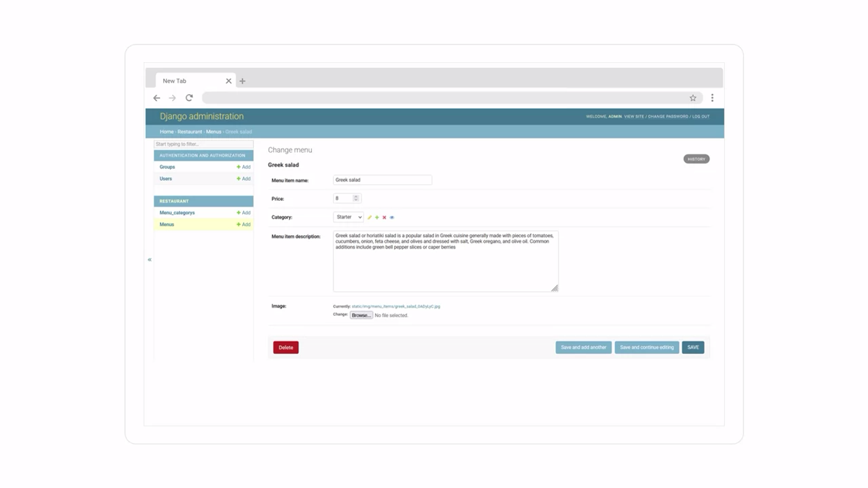Open the browser three-dot menu

pyautogui.click(x=712, y=98)
